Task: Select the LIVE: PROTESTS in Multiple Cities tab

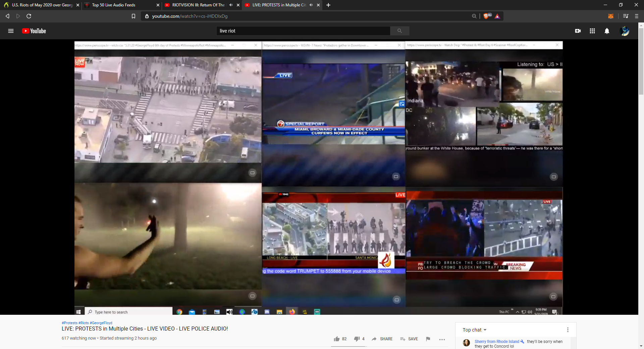Action: point(282,5)
